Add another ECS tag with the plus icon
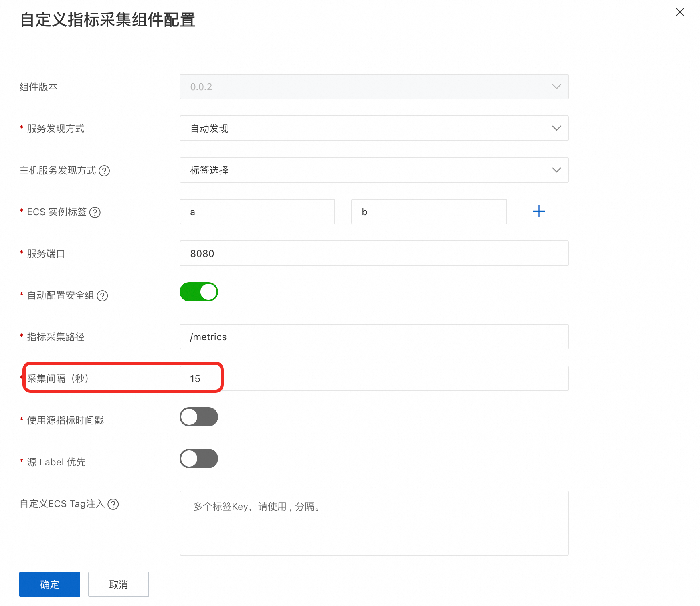Viewport: 700px width, 606px height. [x=539, y=211]
